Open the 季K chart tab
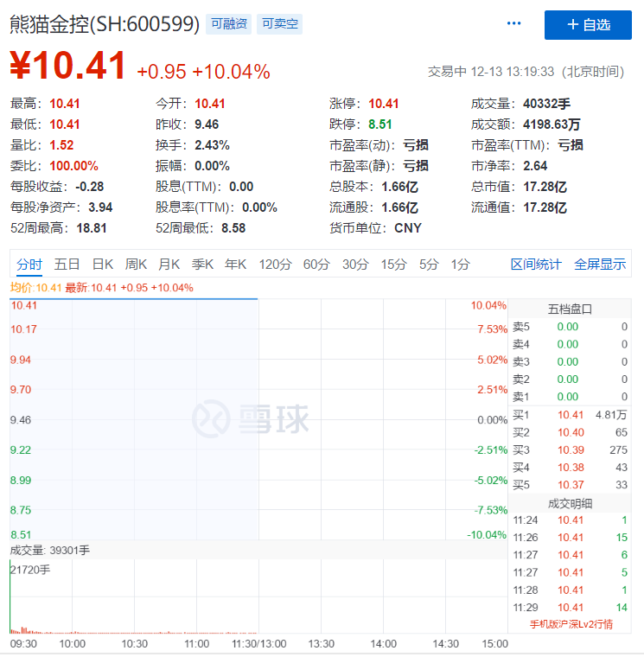Image resolution: width=644 pixels, height=657 pixels. [202, 265]
